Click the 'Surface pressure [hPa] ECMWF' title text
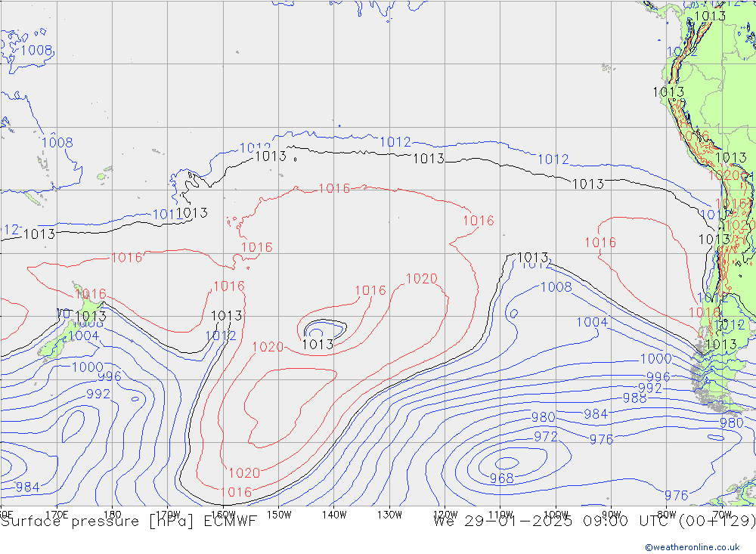 (129, 522)
